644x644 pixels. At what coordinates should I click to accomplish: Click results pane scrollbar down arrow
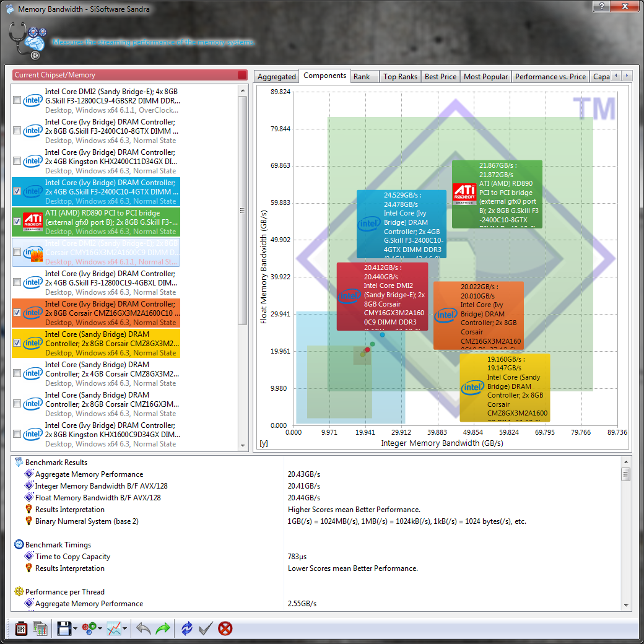626,605
